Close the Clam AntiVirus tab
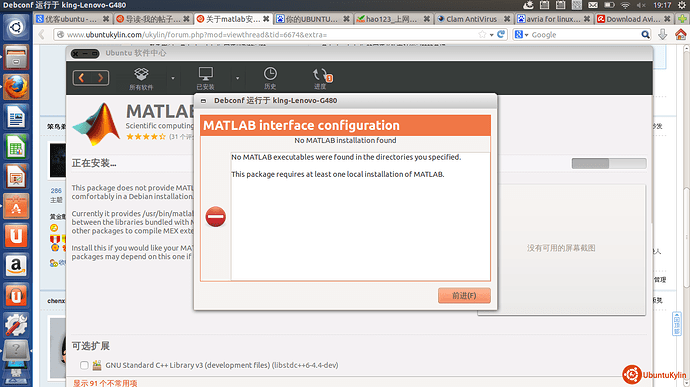Viewport: 690px width, 387px height. point(506,19)
